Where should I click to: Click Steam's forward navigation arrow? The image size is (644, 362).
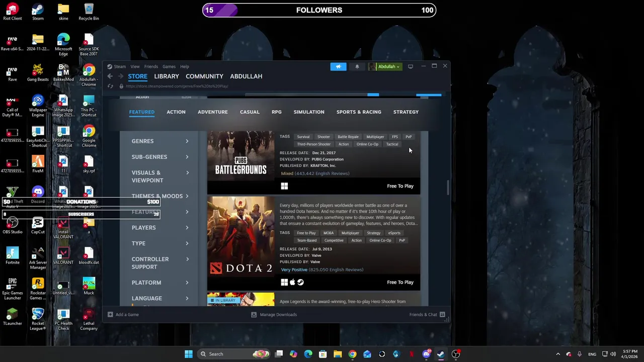pyautogui.click(x=121, y=76)
